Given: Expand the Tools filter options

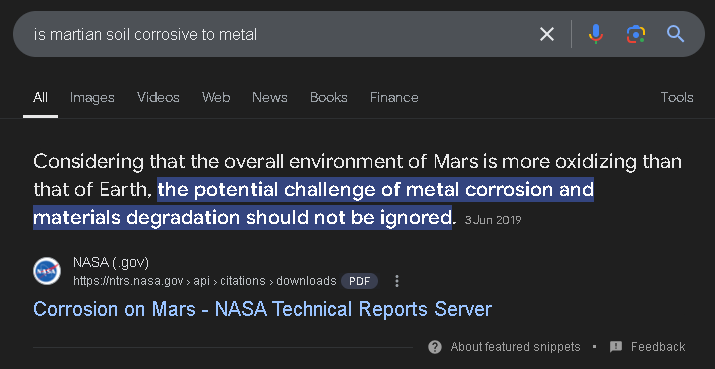Looking at the screenshot, I should pos(677,98).
